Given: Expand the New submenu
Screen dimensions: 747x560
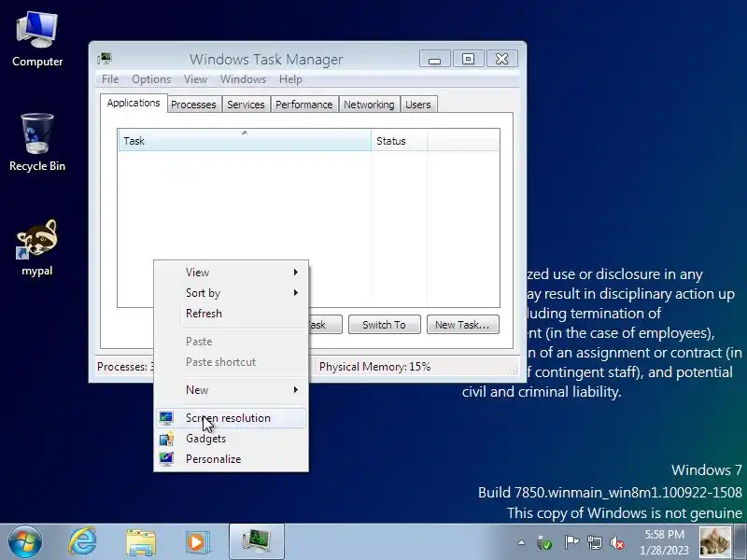Looking at the screenshot, I should tap(231, 390).
